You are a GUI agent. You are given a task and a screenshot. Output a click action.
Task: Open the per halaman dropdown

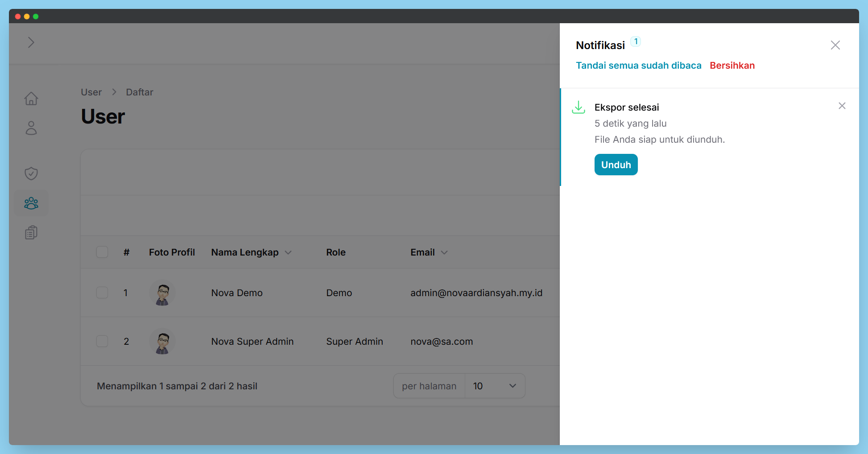495,386
